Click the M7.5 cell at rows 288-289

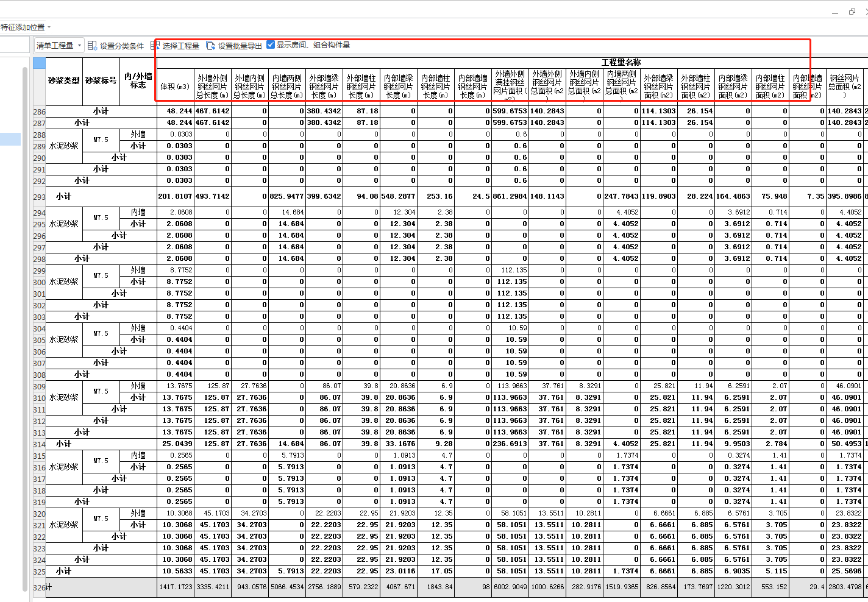[x=101, y=140]
